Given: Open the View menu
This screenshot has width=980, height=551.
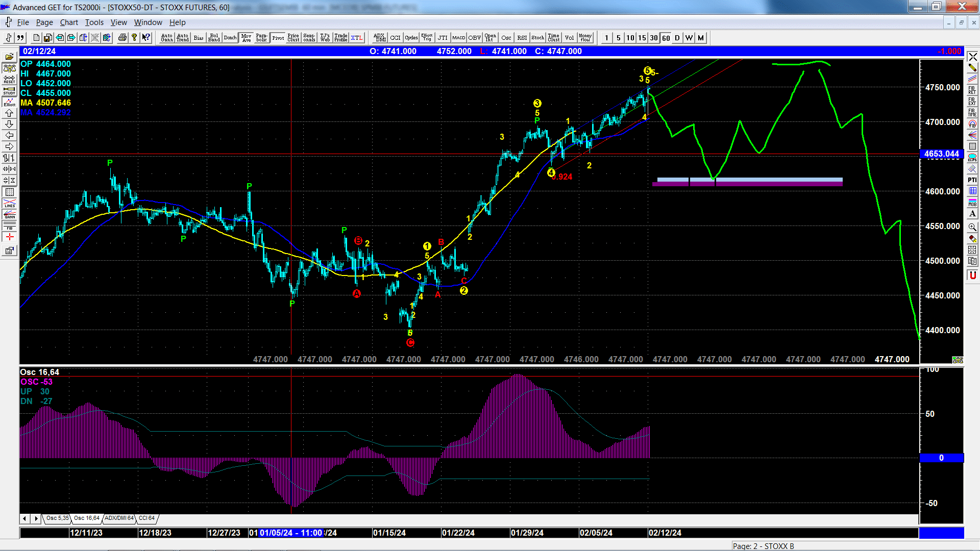Looking at the screenshot, I should tap(118, 22).
